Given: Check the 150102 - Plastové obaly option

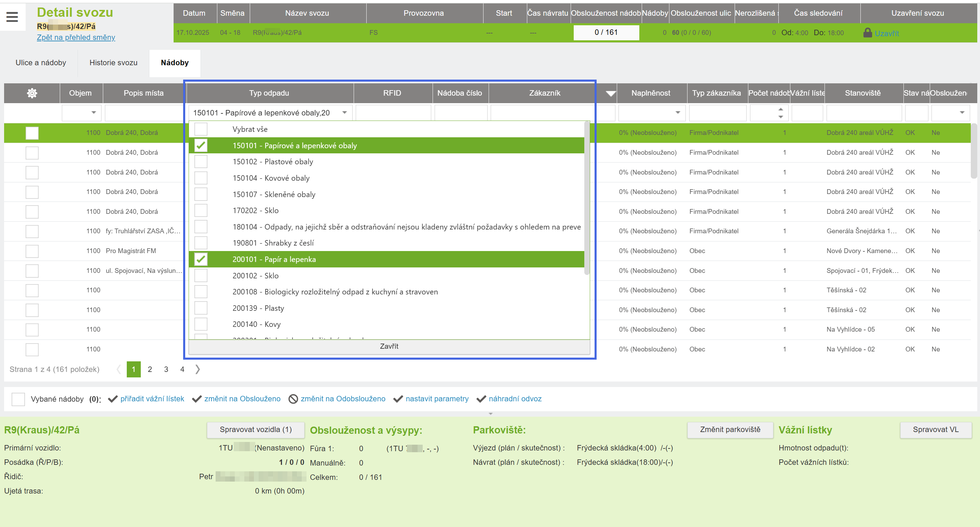Looking at the screenshot, I should pos(201,162).
